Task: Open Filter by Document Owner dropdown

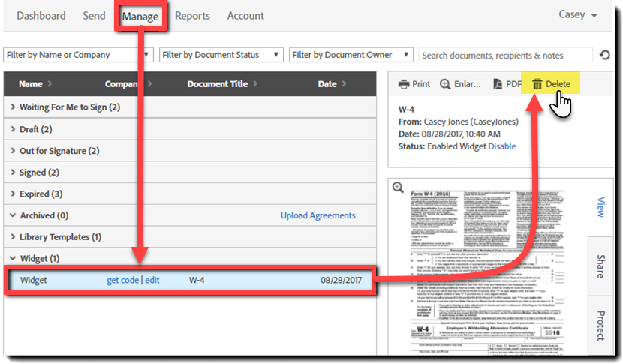Action: click(351, 55)
